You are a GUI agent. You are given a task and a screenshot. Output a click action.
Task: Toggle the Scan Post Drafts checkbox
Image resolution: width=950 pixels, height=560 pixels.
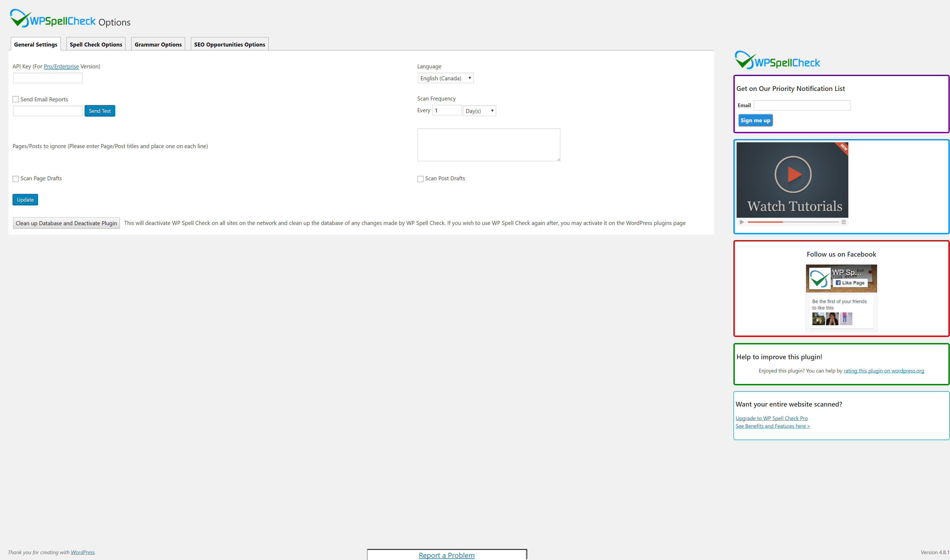420,179
